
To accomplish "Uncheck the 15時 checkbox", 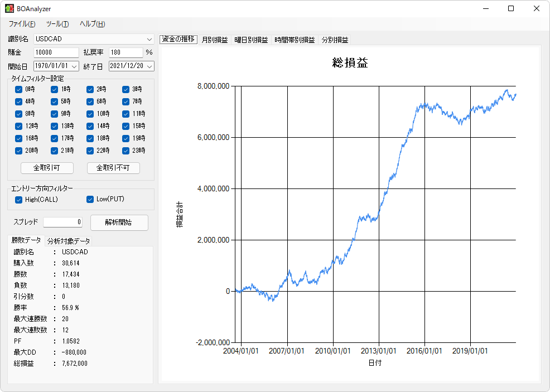I will [126, 126].
